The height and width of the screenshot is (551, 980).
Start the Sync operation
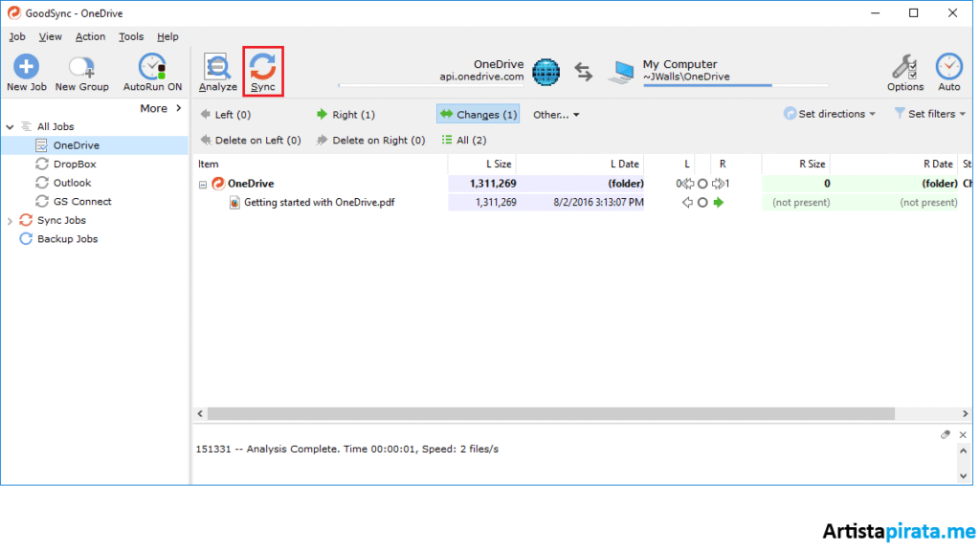[x=262, y=68]
